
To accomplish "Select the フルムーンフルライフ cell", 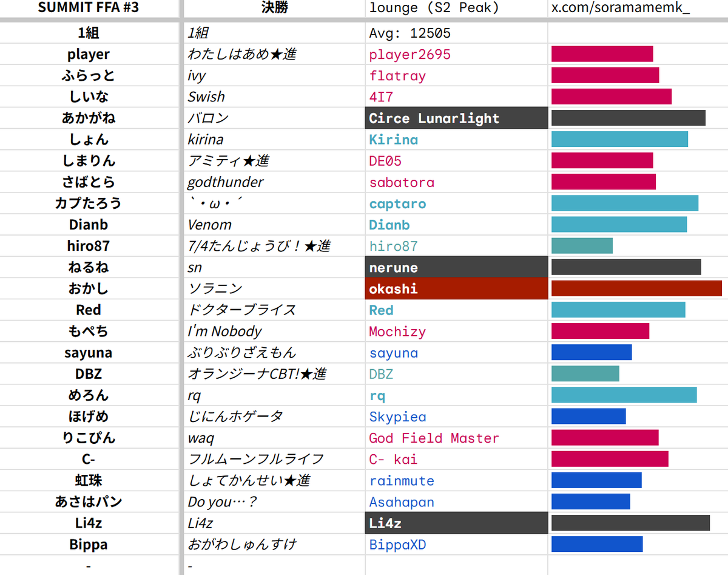I will tap(274, 459).
